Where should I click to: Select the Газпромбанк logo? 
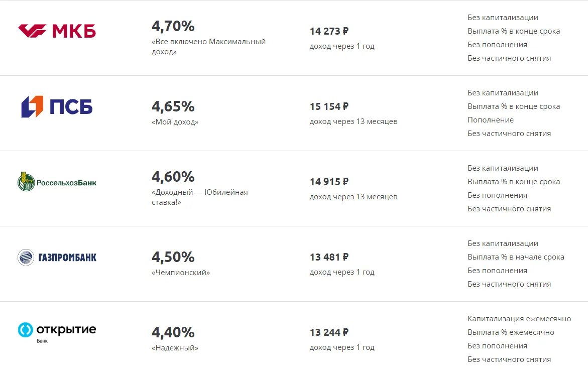pyautogui.click(x=57, y=257)
